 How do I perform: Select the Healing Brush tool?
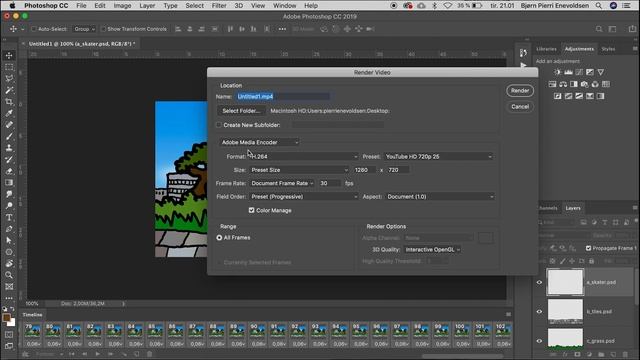9,124
